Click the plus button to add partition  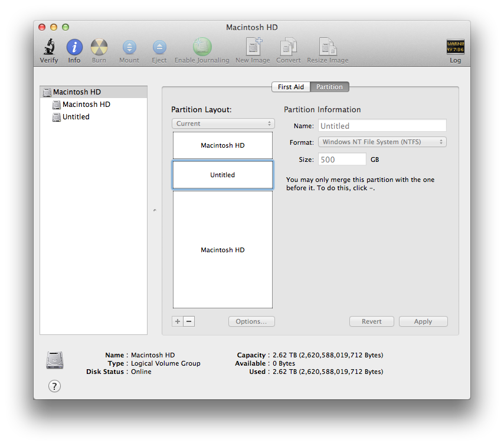(x=178, y=321)
